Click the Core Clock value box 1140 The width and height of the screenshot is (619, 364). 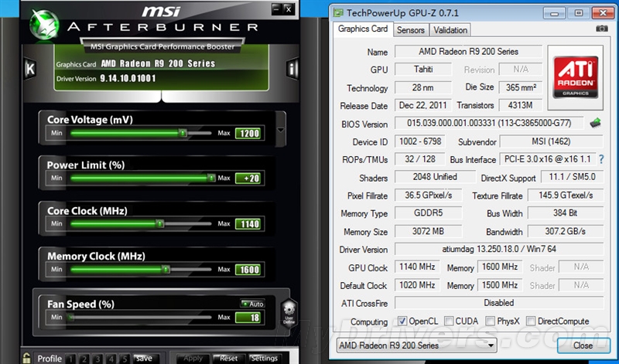tap(248, 224)
